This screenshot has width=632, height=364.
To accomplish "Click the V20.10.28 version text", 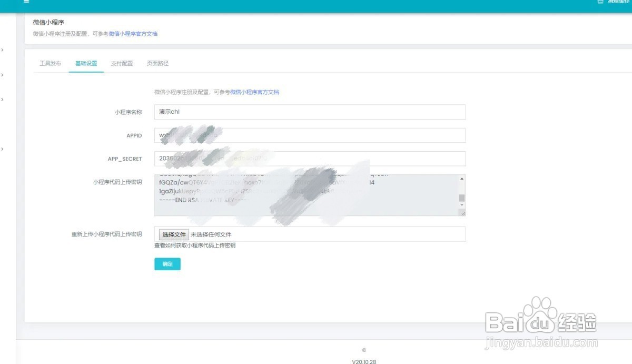I will (x=364, y=361).
